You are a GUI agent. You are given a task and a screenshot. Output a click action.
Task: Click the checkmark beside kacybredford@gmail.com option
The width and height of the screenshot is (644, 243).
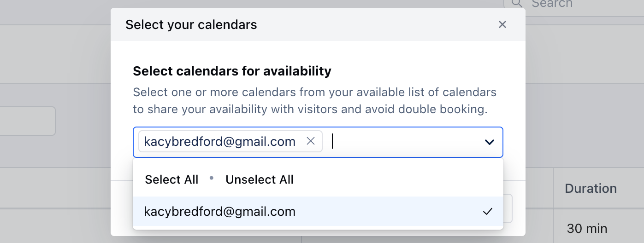tap(488, 211)
